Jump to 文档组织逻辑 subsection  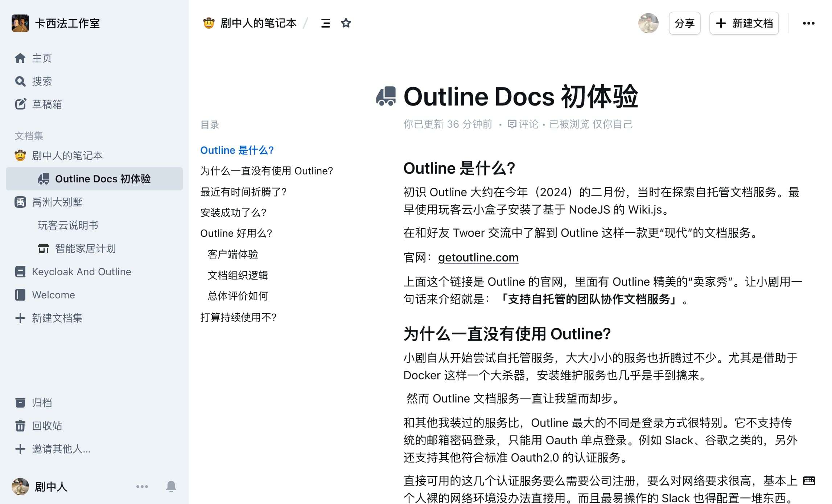(x=238, y=275)
